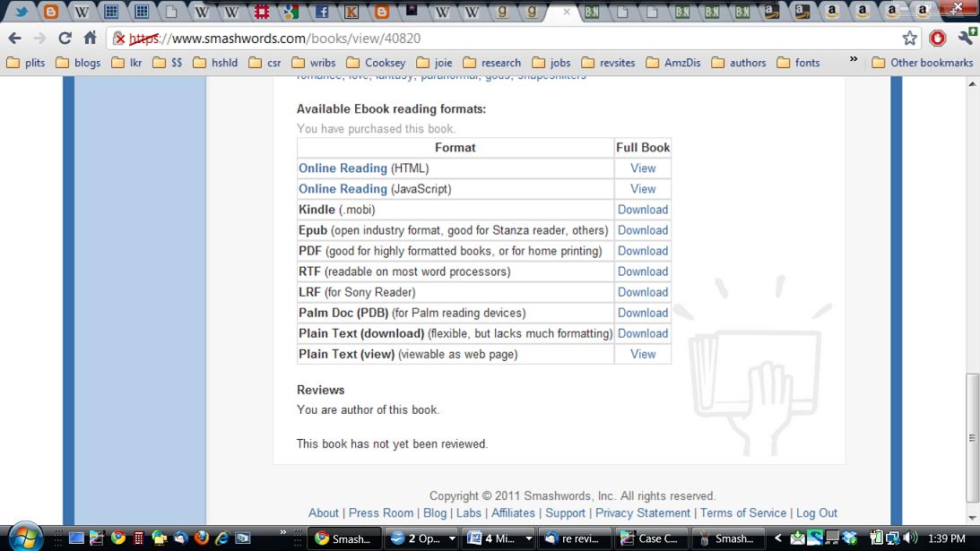Open the wribs bookmarks folder

(314, 63)
